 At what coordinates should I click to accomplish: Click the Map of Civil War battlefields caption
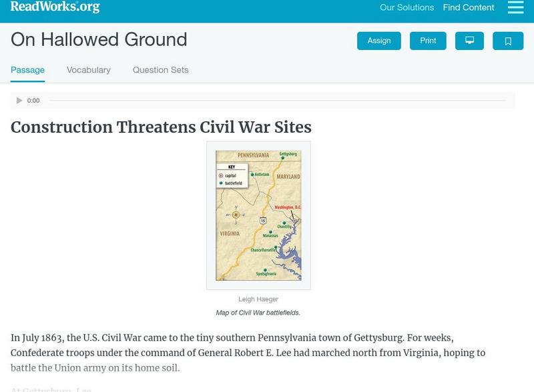click(258, 313)
